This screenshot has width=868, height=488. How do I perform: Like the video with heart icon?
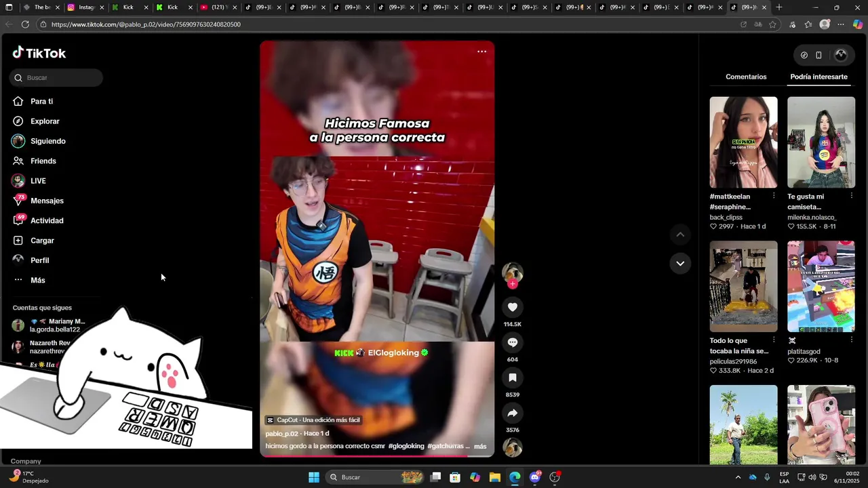tap(513, 307)
